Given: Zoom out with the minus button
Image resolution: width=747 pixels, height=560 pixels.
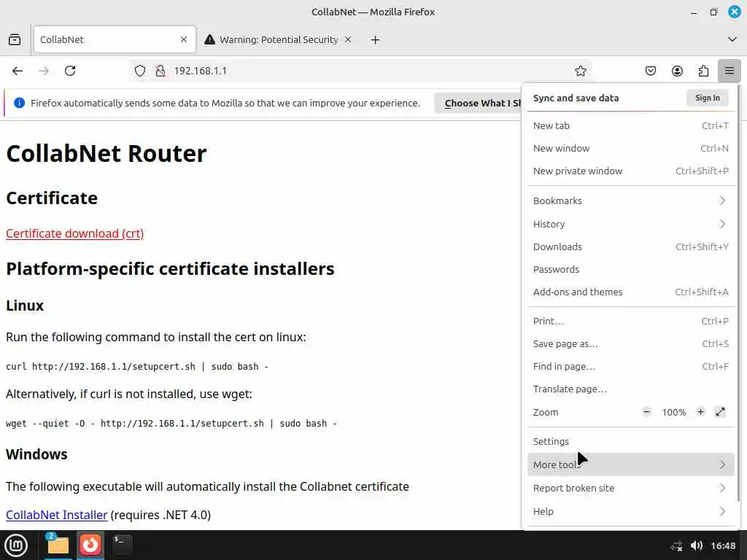Looking at the screenshot, I should coord(646,412).
